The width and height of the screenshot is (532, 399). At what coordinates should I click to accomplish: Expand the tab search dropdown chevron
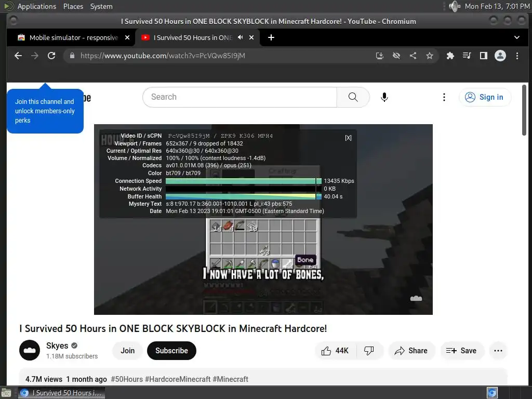pyautogui.click(x=517, y=37)
